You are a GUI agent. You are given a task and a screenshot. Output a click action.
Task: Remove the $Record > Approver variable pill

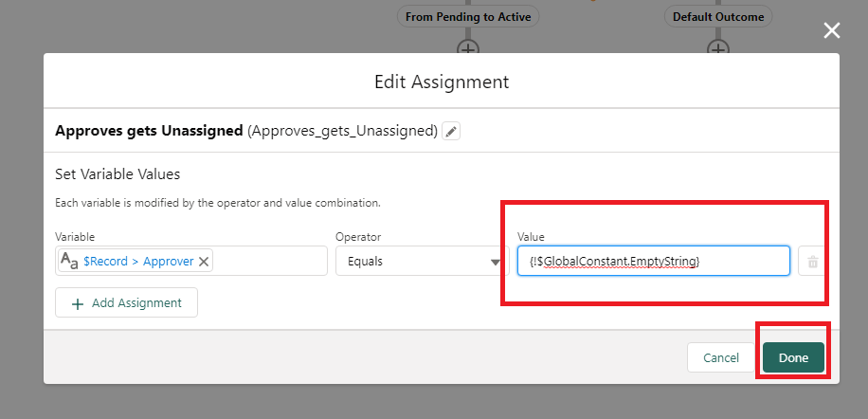coord(204,262)
